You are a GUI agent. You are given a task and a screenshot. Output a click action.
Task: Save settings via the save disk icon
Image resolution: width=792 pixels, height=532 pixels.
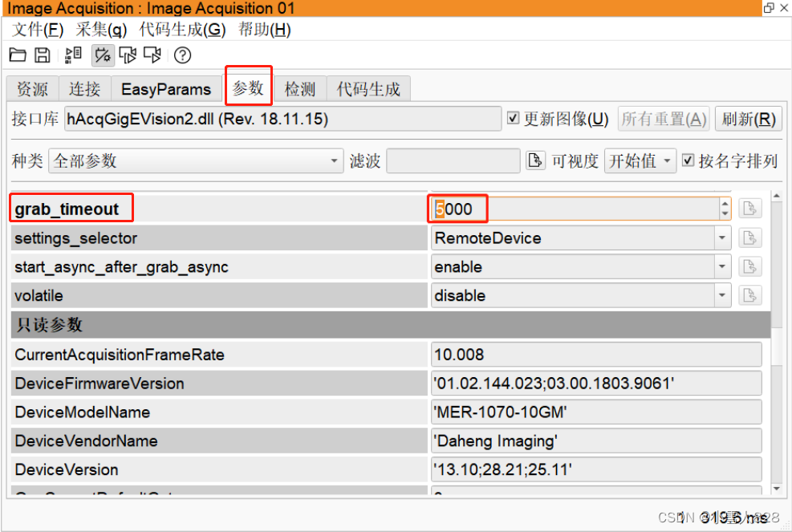41,55
